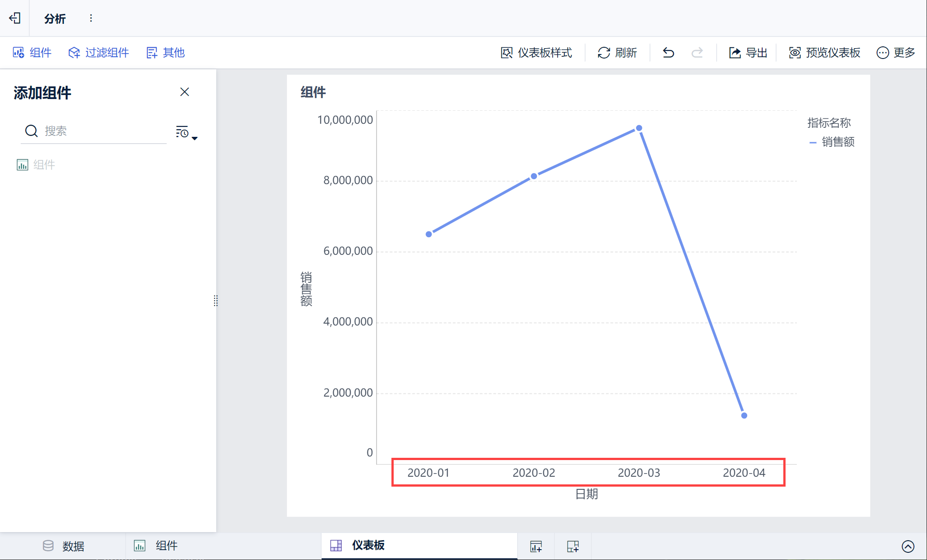Open 仪表板样式 dashboard style settings

pyautogui.click(x=536, y=53)
